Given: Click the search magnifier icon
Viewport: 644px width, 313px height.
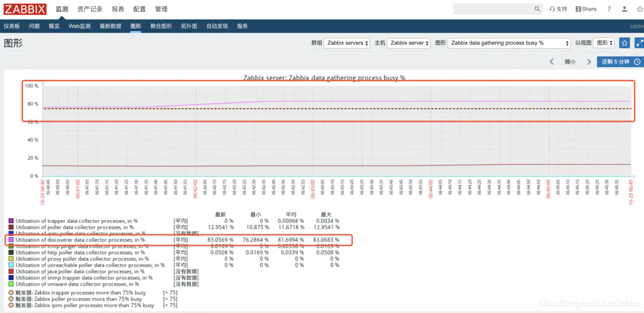Looking at the screenshot, I should pyautogui.click(x=537, y=9).
